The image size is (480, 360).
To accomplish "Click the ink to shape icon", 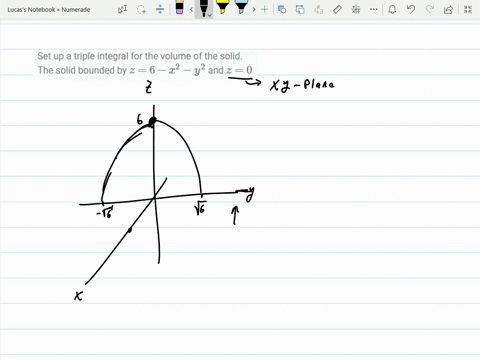I will (x=300, y=9).
